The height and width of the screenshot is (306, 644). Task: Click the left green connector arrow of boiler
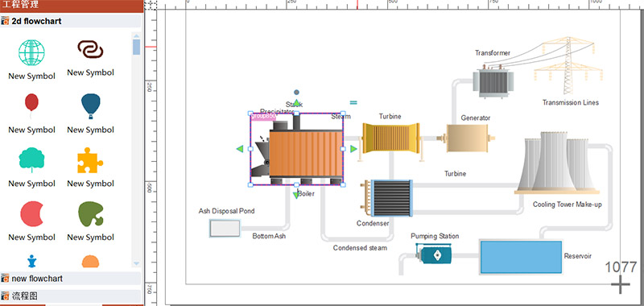tap(240, 149)
